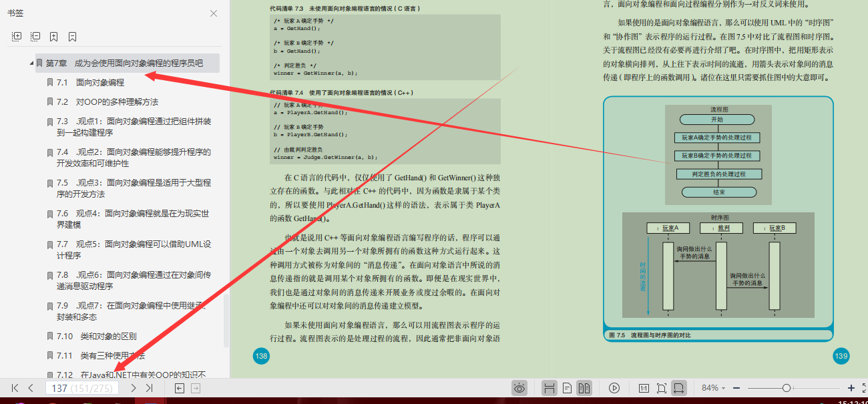Set zoom to actual size 1:1

point(644,387)
